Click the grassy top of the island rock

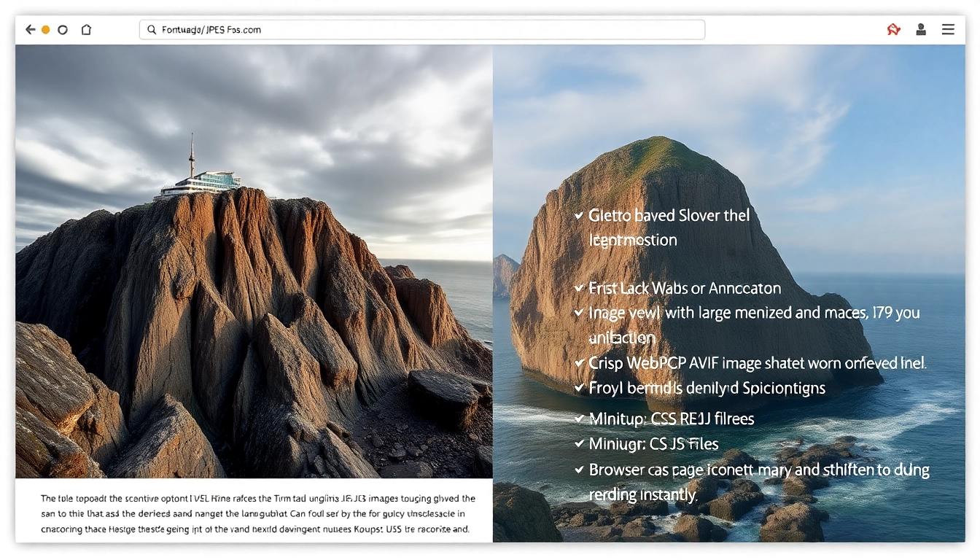650,155
